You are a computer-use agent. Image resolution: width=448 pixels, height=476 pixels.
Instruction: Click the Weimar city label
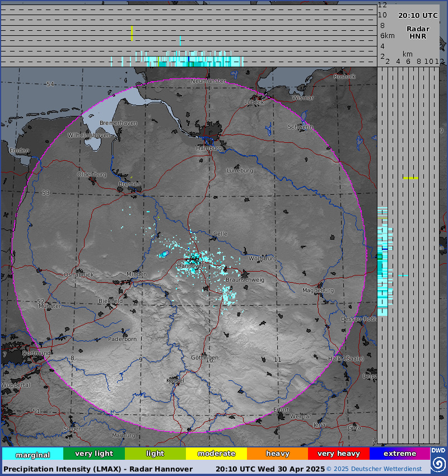click(x=301, y=416)
